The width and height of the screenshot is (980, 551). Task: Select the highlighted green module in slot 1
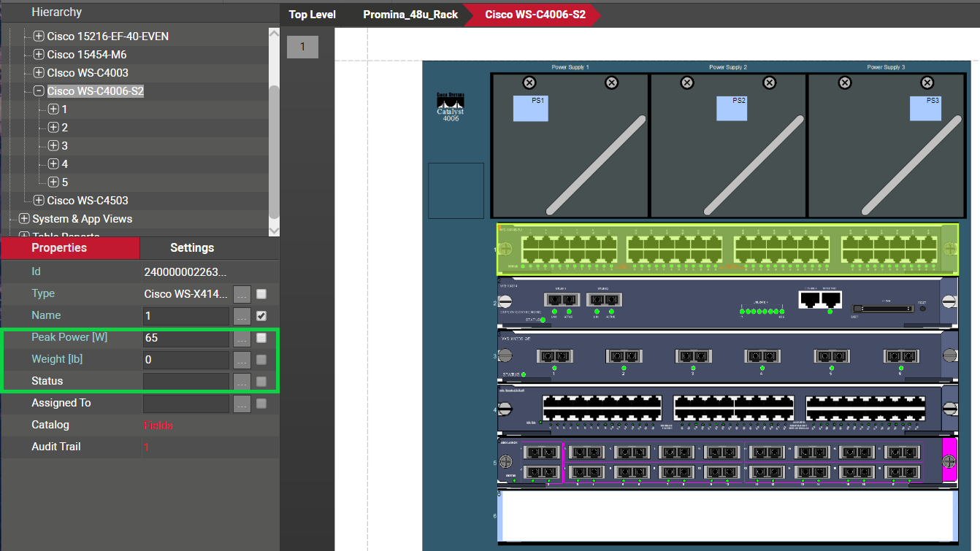pos(727,250)
